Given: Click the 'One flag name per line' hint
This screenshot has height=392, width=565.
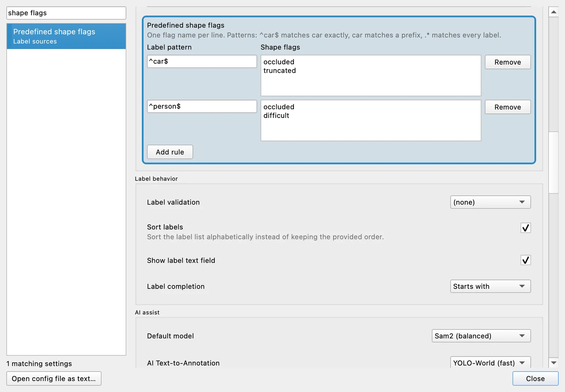Looking at the screenshot, I should (x=324, y=35).
